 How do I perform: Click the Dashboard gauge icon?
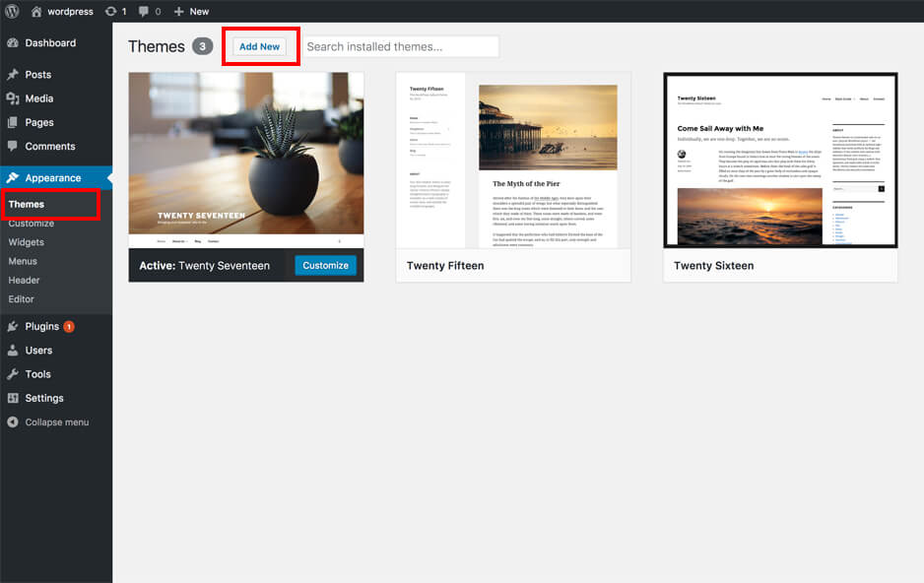click(x=13, y=43)
